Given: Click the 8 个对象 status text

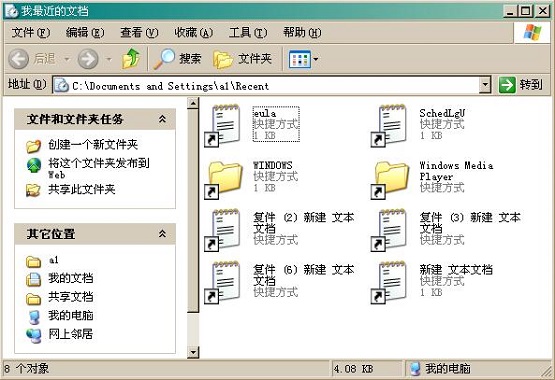Looking at the screenshot, I should click(27, 369).
